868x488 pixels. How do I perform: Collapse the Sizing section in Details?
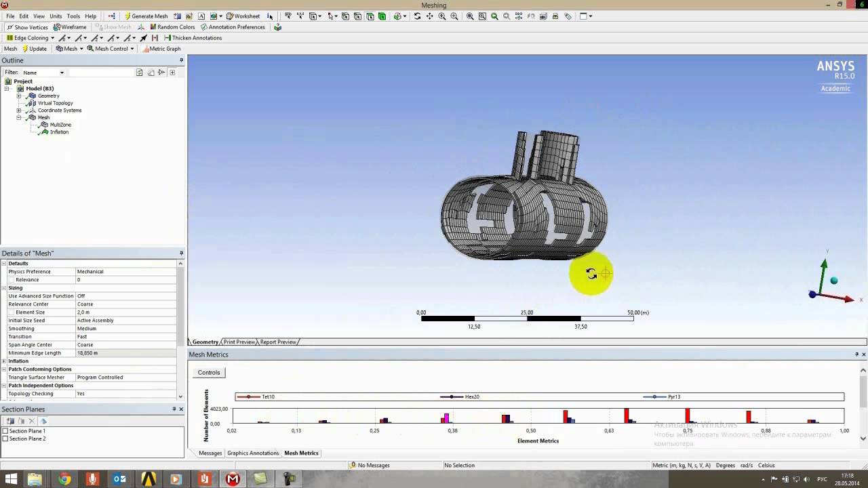tap(3, 288)
